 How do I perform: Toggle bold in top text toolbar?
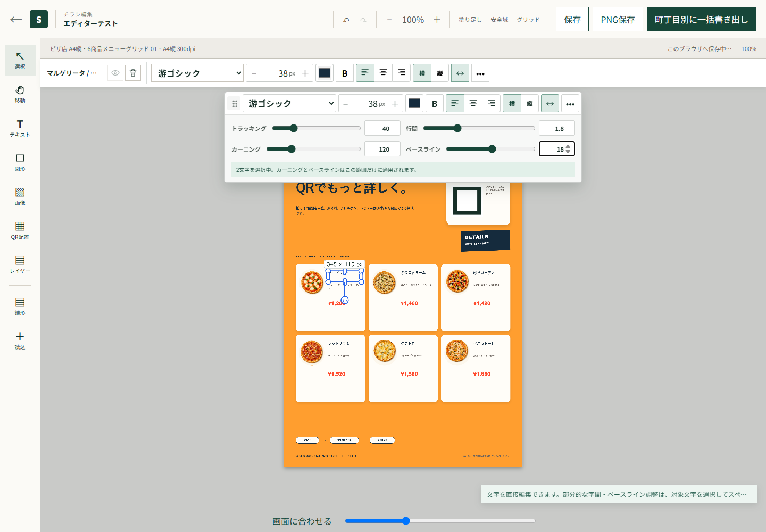(345, 73)
